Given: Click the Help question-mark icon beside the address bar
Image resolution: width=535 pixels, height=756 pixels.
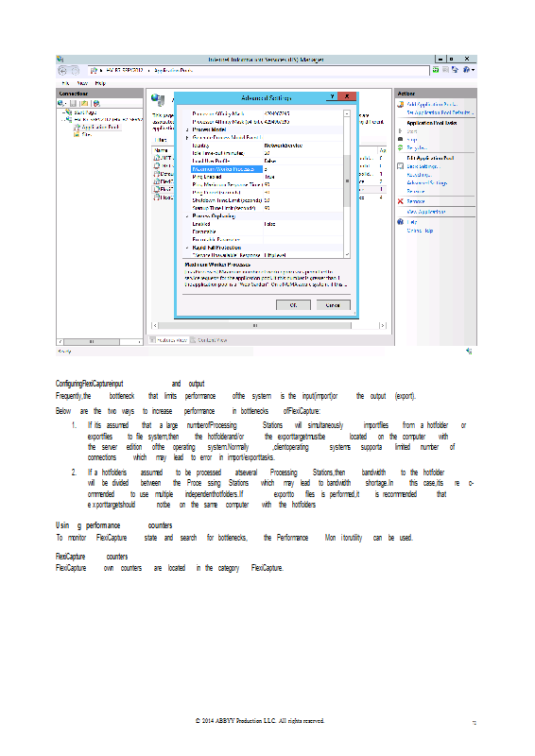Looking at the screenshot, I should point(466,70).
